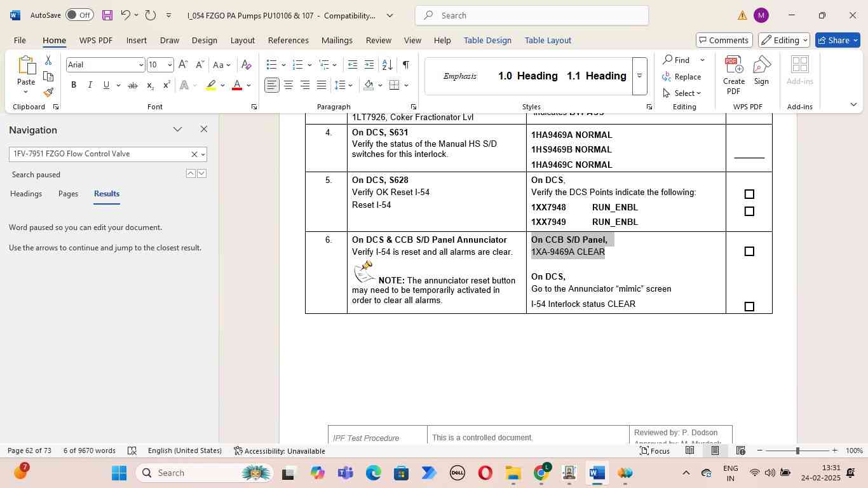Open the Select dropdown

[682, 93]
